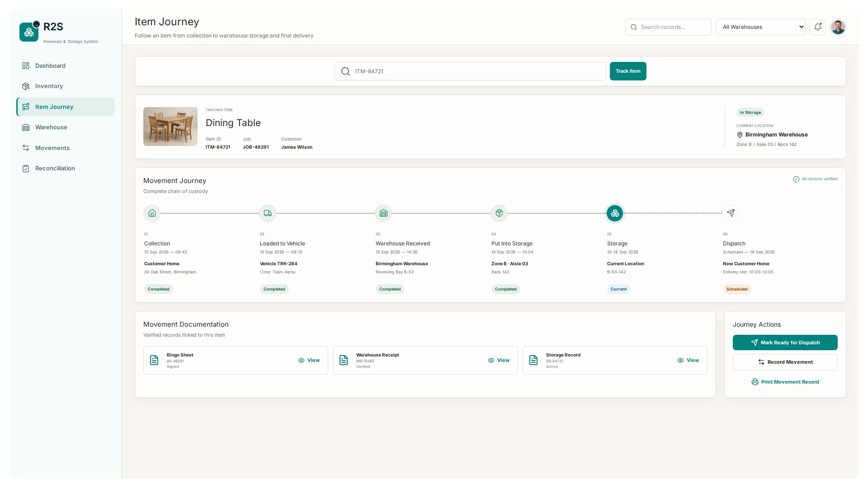Screen dimensions: 868x488
Task: Click the Loaded to Vehicle truck icon
Action: point(268,213)
